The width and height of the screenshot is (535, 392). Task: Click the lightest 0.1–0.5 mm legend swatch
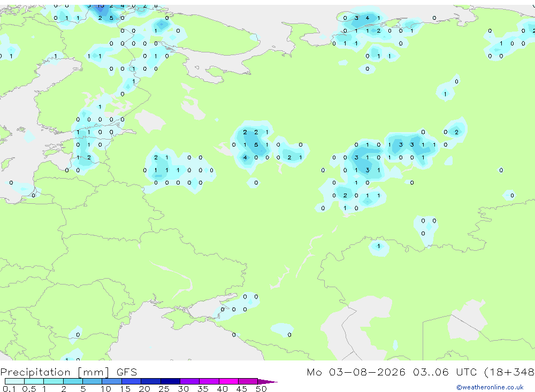(14, 381)
